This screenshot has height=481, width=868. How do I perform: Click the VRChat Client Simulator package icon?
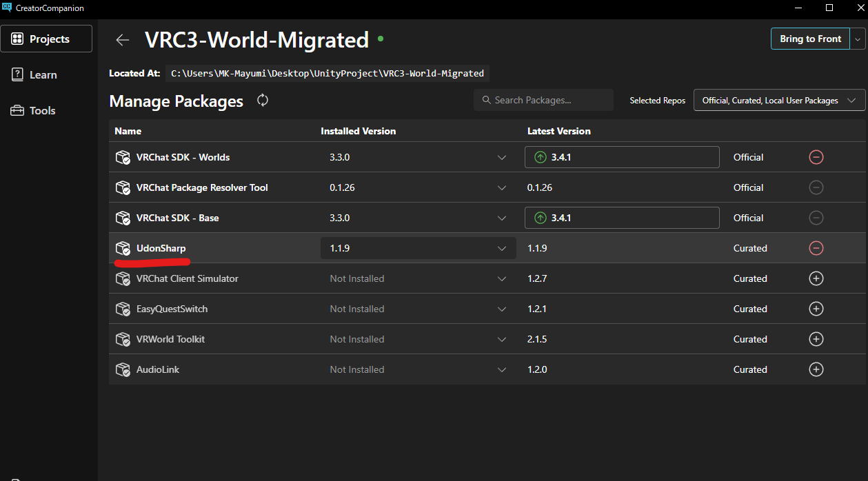123,279
